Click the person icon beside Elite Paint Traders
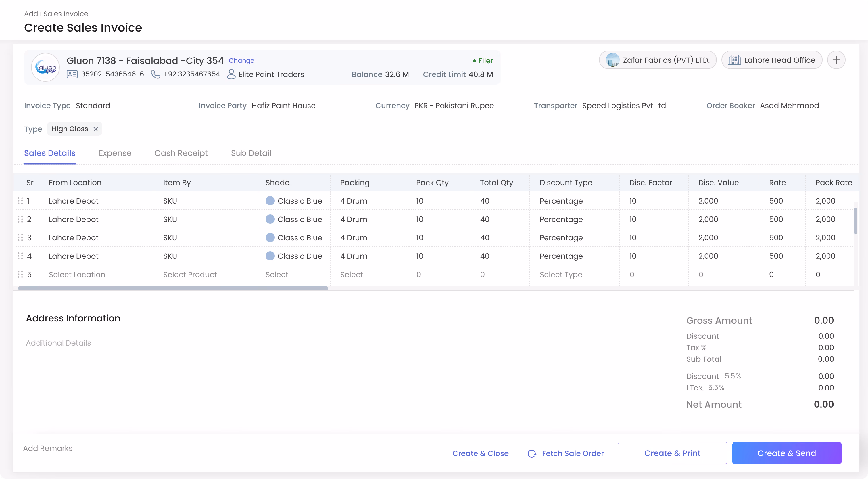868x479 pixels. coord(231,74)
